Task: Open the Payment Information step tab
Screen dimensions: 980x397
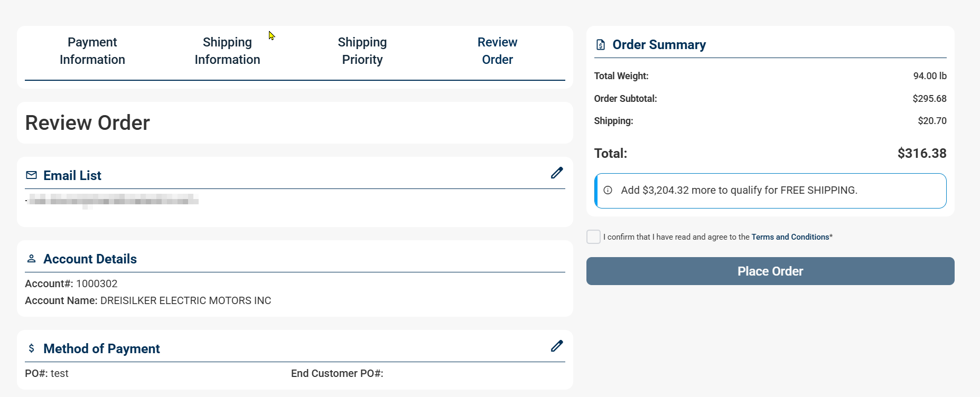Action: 92,51
